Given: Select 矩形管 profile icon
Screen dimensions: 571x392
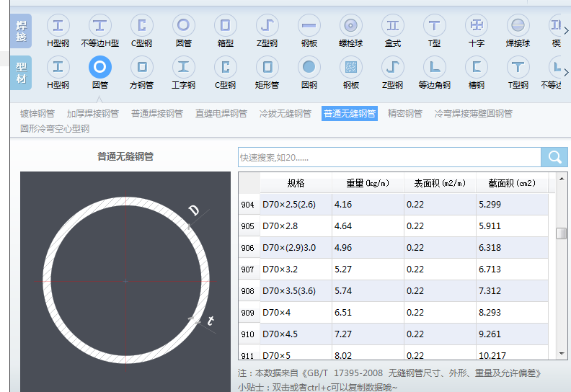Looking at the screenshot, I should (267, 67).
